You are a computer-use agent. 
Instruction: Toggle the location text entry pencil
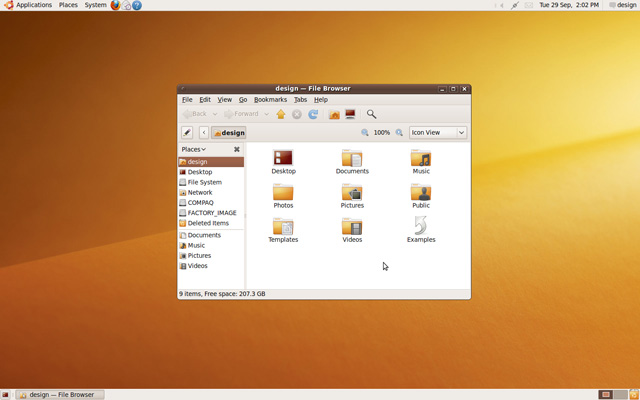click(x=187, y=133)
